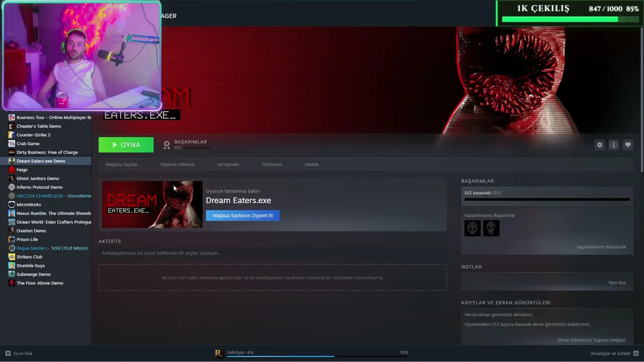Click the Prison Life game icon
This screenshot has width=644, height=362.
point(12,239)
